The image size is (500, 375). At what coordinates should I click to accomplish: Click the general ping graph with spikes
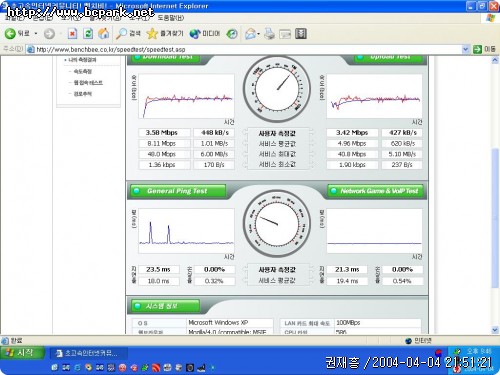click(186, 231)
